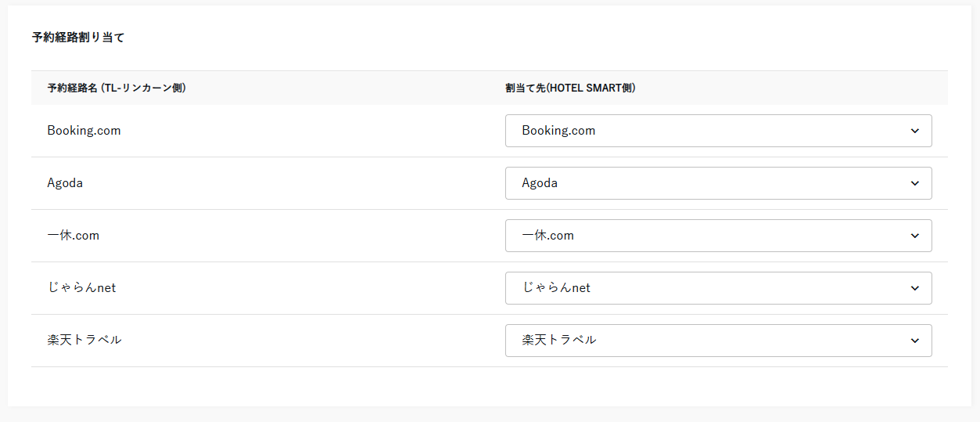This screenshot has width=980, height=422.
Task: Click the 楽天トラベル route name on left
Action: (84, 340)
